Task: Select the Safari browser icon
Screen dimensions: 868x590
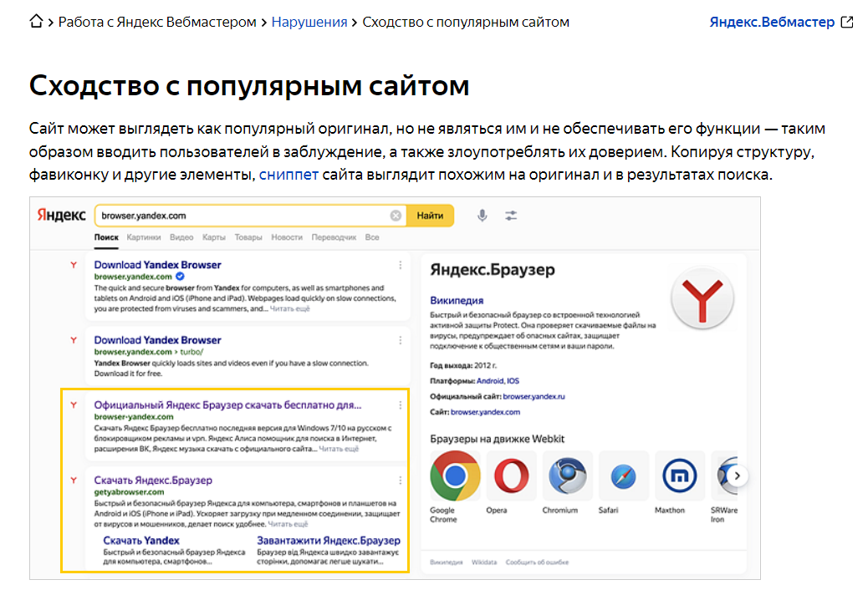Action: [x=623, y=476]
